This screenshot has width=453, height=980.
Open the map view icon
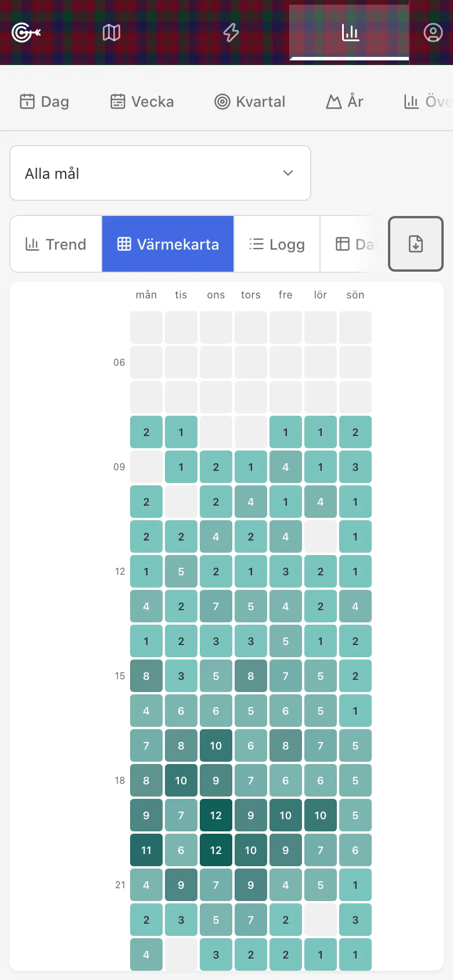tap(112, 33)
